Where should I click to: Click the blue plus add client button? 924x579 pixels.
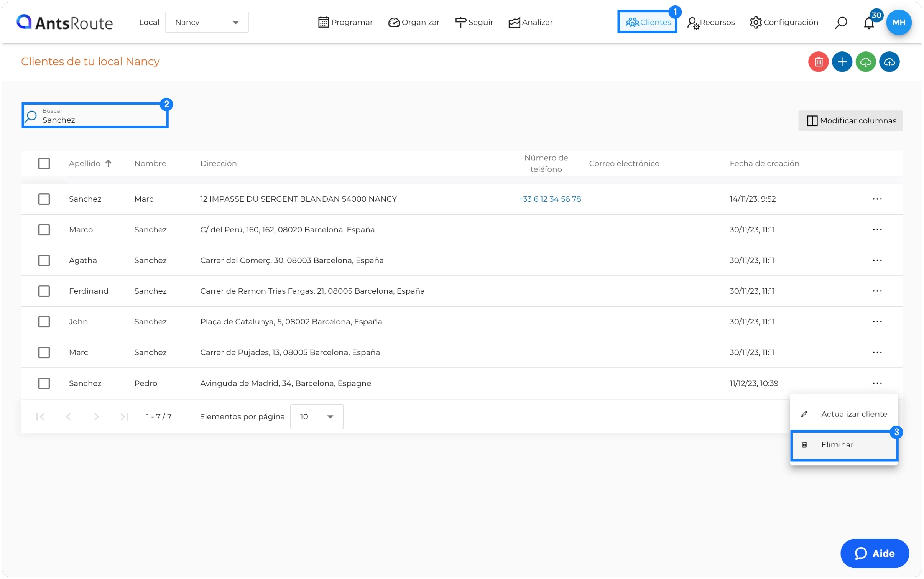point(842,62)
